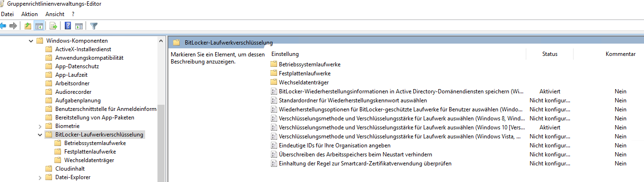Click the policy icon beside Überschreiben des Arbeitsspeichers
The width and height of the screenshot is (644, 182).
pos(273,154)
